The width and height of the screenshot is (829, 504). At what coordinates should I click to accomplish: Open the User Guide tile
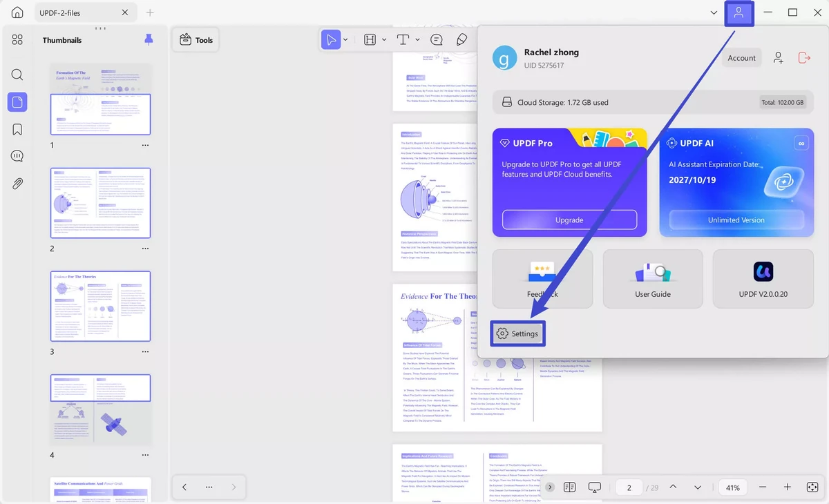(x=653, y=279)
